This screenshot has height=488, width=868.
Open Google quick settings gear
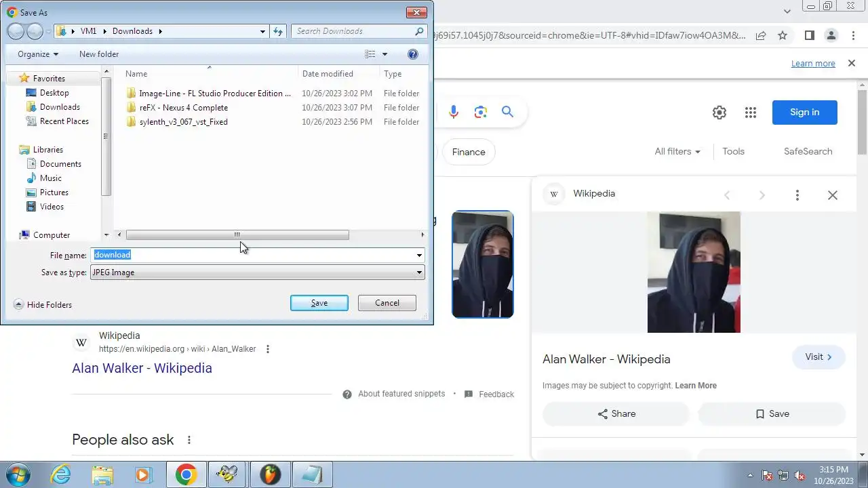click(719, 113)
